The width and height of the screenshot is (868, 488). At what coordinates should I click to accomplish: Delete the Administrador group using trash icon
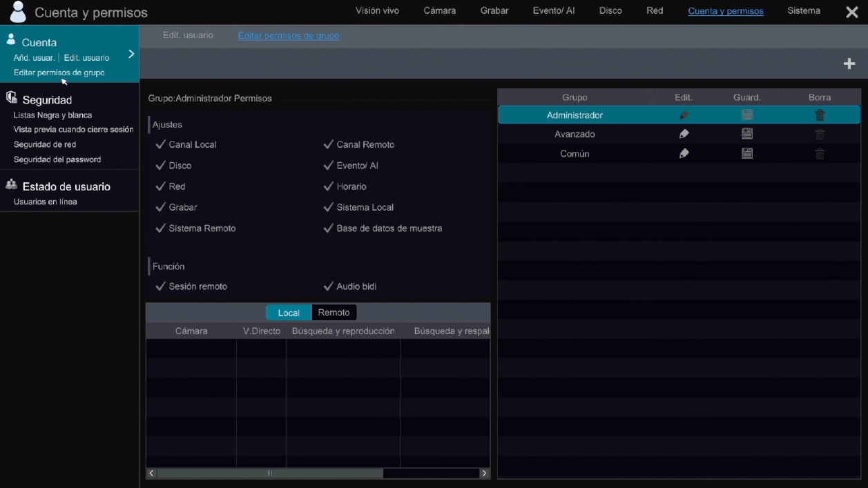coord(820,115)
